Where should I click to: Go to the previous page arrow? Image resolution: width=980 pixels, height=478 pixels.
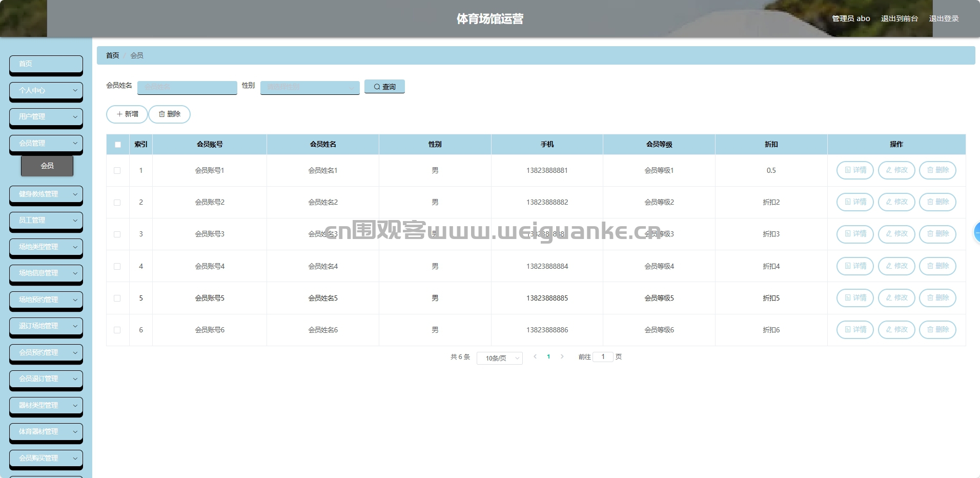535,356
